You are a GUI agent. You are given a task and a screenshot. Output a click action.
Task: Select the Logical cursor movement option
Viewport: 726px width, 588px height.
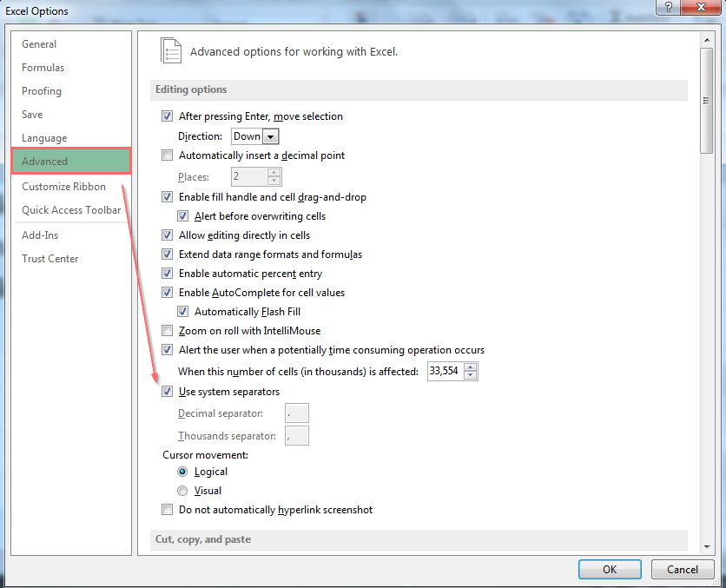pos(182,472)
